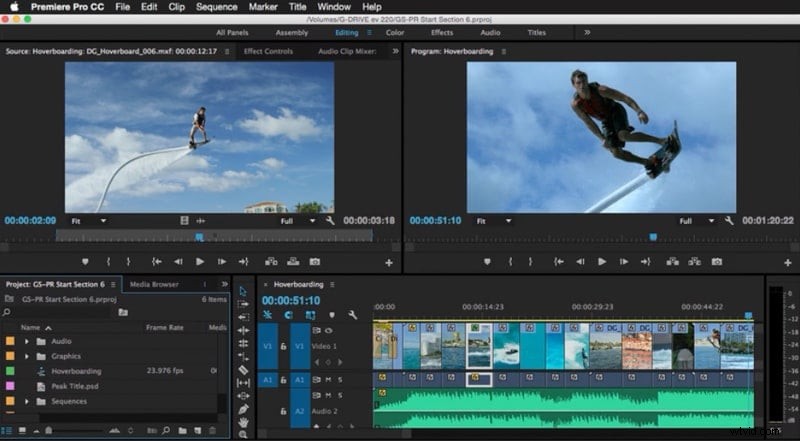Click Mark In in the Program monitor

tap(510, 261)
